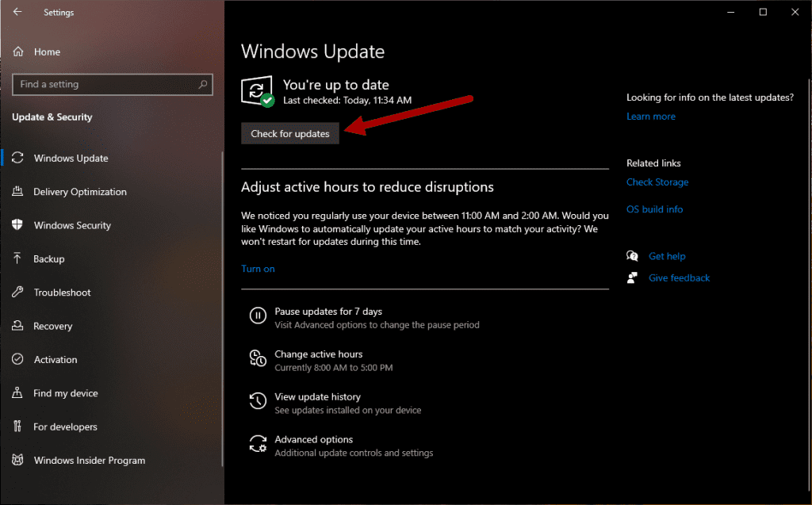Click the Troubleshoot wrench icon

pos(17,292)
